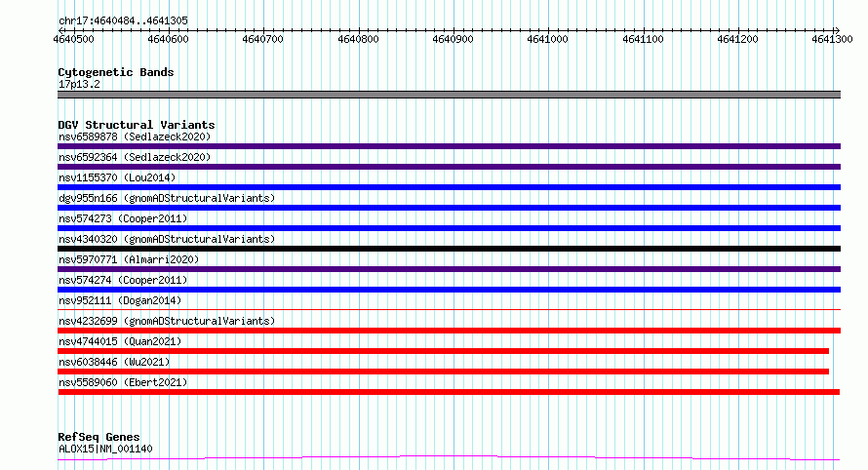Click the nsv5589060 (Ebert2021) label
Image resolution: width=868 pixels, height=470 pixels.
pos(123,382)
